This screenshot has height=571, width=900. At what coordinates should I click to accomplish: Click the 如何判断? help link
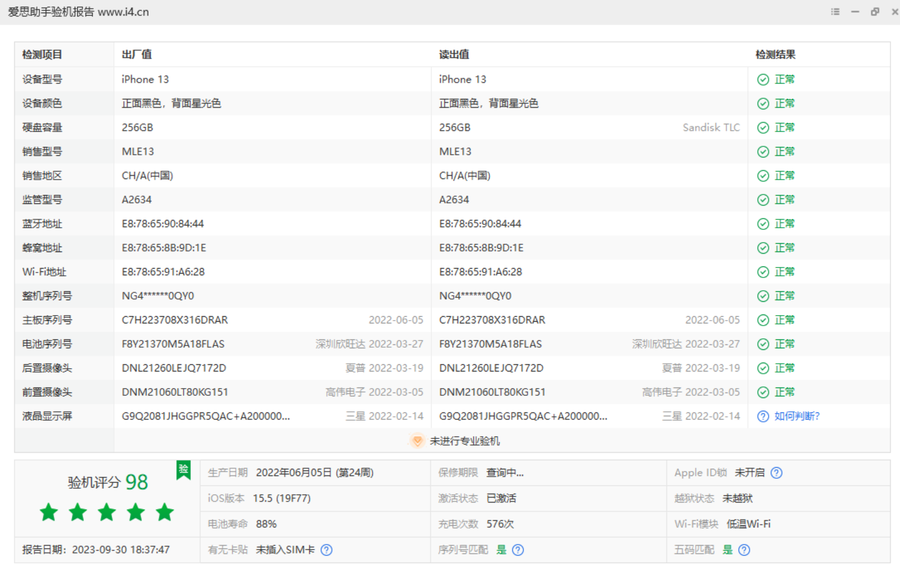[797, 416]
